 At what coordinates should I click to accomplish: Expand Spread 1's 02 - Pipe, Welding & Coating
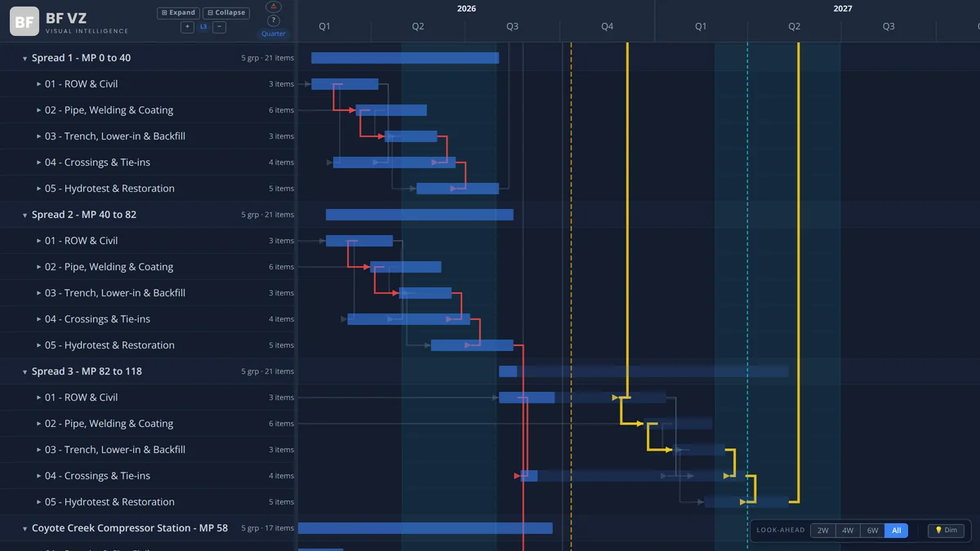(x=39, y=110)
